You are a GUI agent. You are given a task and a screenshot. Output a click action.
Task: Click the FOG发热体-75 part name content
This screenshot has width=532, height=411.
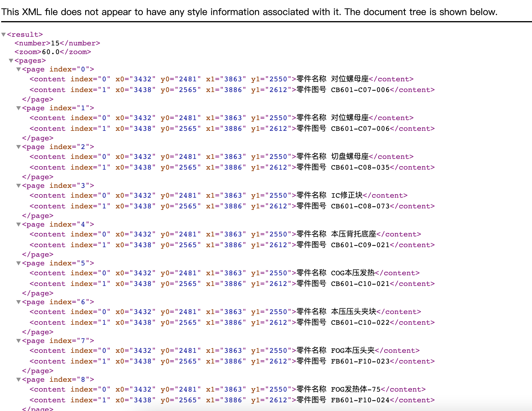356,390
